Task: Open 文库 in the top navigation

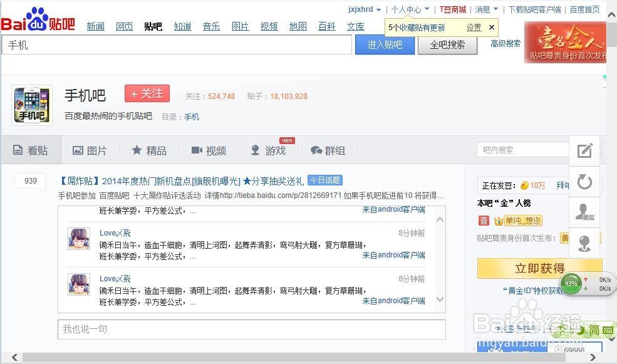Action: pos(356,26)
